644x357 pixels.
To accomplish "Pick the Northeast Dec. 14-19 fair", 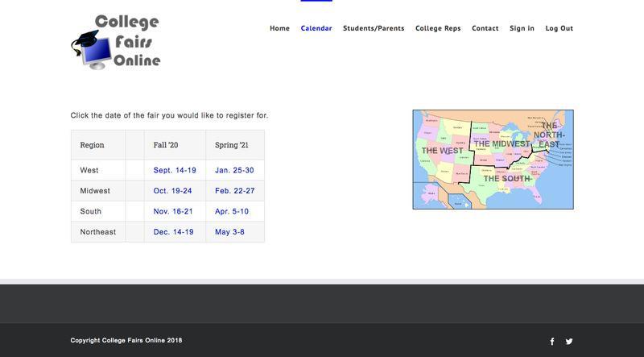I will [173, 232].
